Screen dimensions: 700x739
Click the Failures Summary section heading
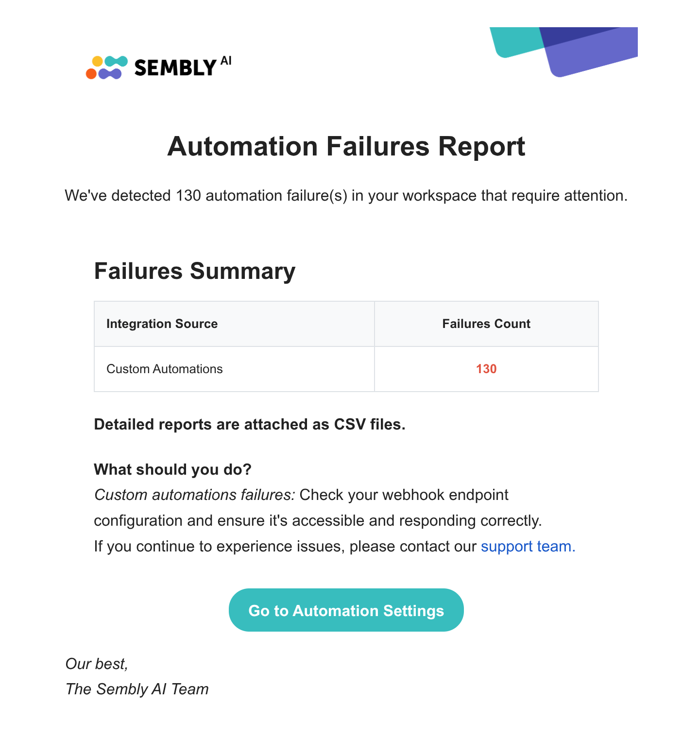coord(195,271)
